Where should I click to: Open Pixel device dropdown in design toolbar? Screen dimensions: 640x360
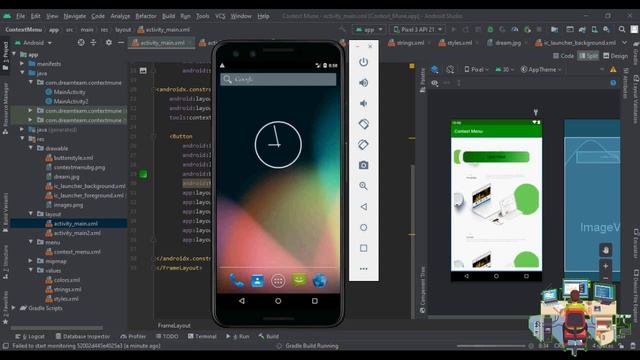(x=476, y=70)
